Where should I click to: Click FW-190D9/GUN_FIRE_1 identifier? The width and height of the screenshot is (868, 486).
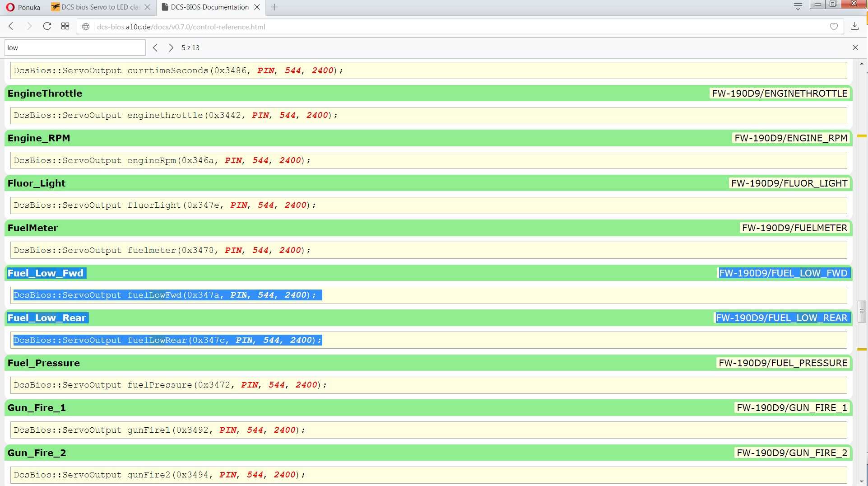[x=792, y=408]
